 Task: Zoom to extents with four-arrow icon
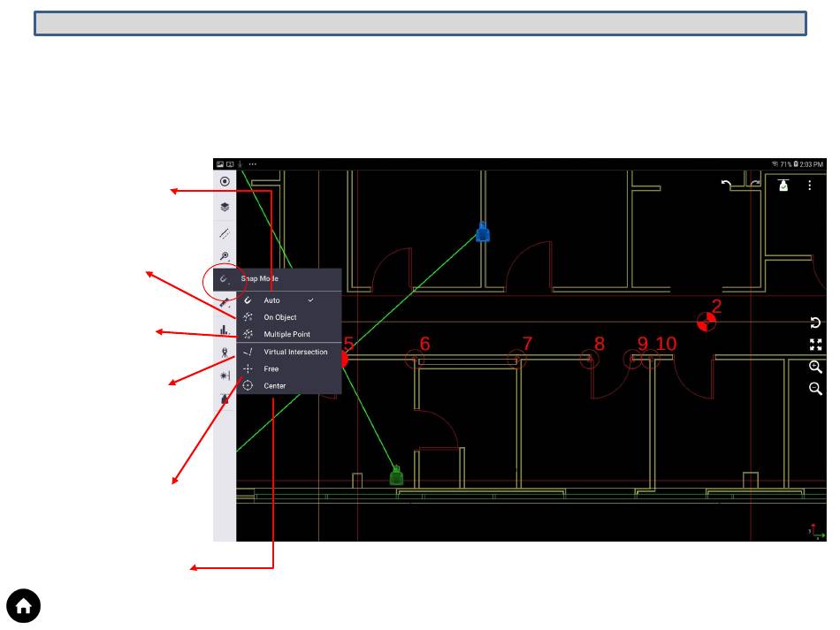coord(815,345)
